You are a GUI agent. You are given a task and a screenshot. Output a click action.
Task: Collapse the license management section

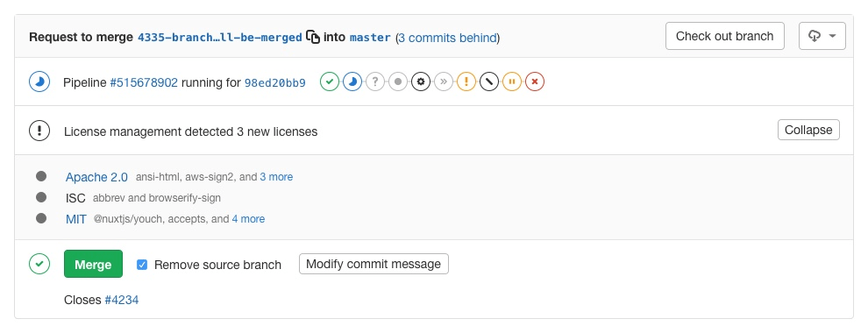click(808, 130)
